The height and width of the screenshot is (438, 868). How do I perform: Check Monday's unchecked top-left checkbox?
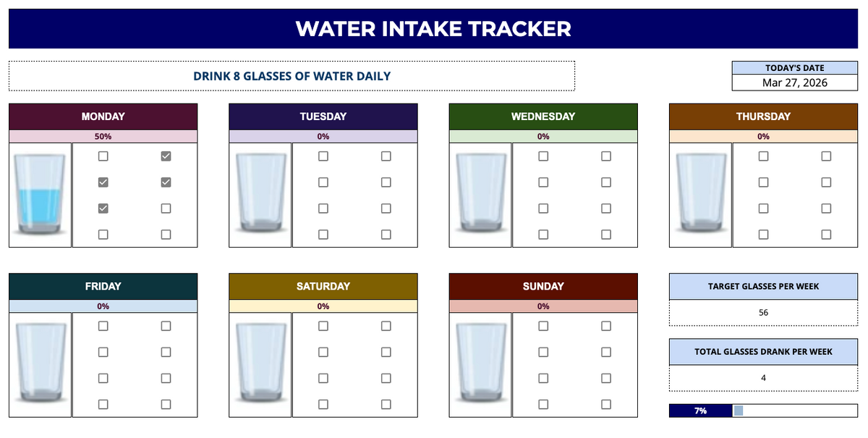pyautogui.click(x=103, y=156)
